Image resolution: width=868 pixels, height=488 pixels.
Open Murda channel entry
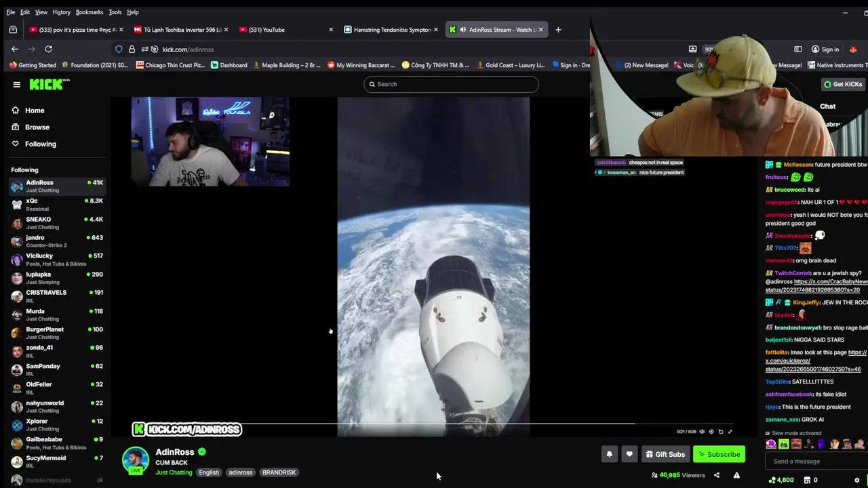(57, 314)
